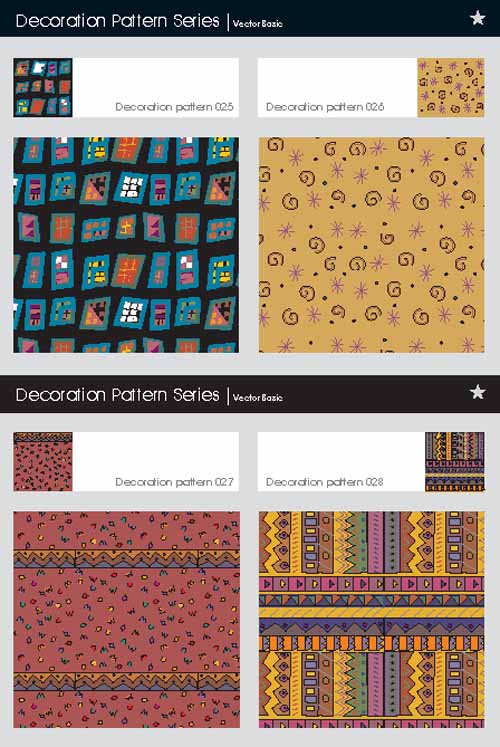Select the pattern 026 small thumbnail
Screen dimensions: 500x747
click(451, 88)
